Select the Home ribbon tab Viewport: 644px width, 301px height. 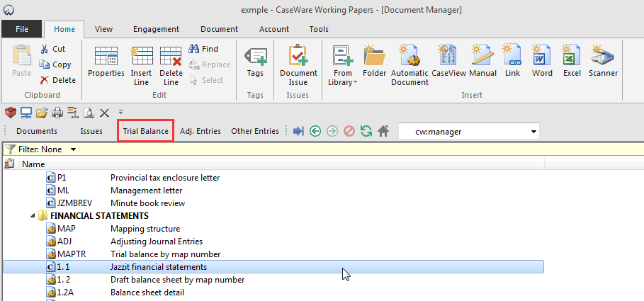coord(64,29)
